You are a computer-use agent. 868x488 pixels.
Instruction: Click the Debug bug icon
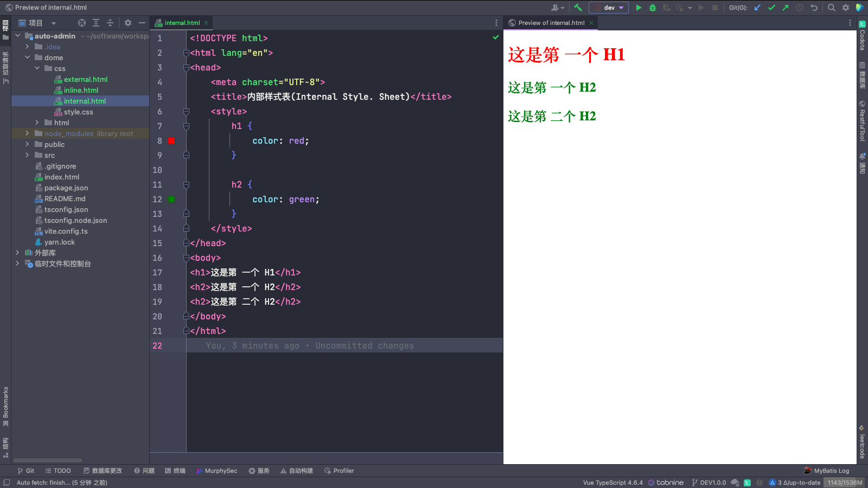(x=653, y=8)
